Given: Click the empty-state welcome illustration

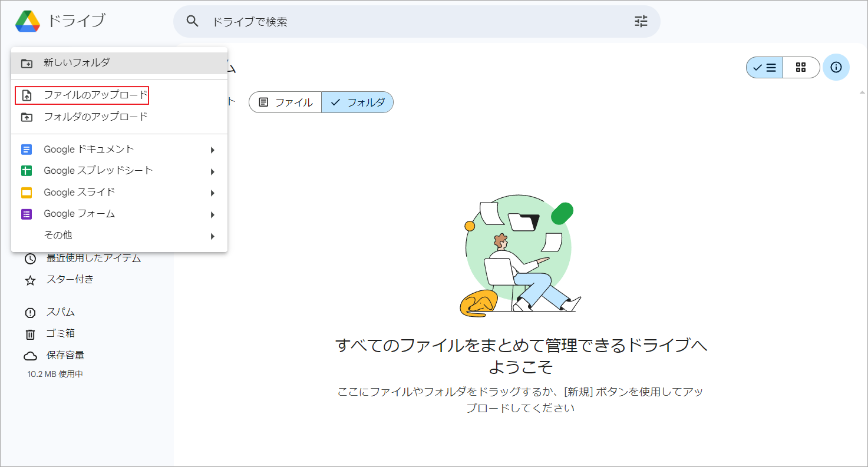Looking at the screenshot, I should coord(520,257).
